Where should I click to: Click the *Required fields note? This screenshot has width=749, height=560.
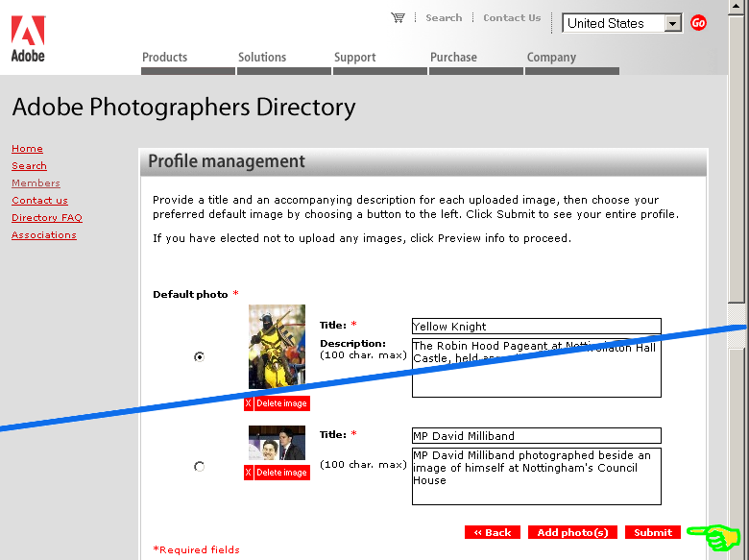point(196,549)
